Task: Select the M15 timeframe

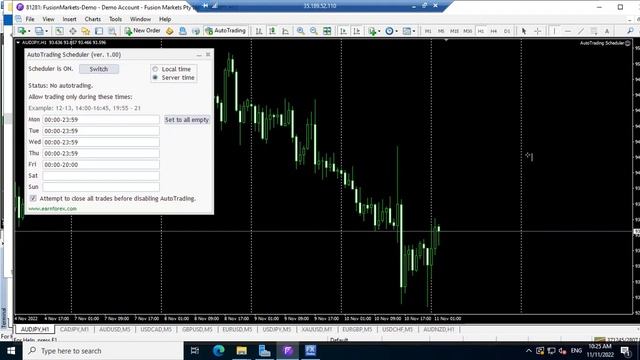Action: click(454, 31)
